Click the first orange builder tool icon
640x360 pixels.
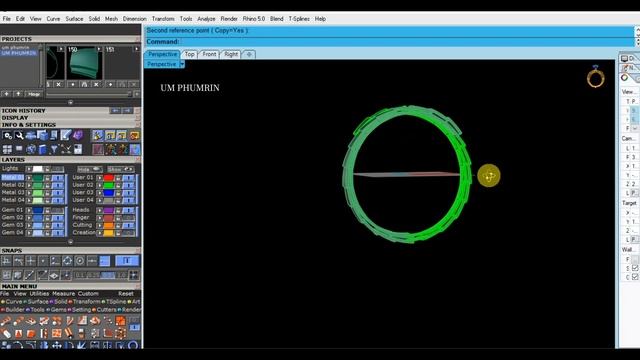(6, 321)
